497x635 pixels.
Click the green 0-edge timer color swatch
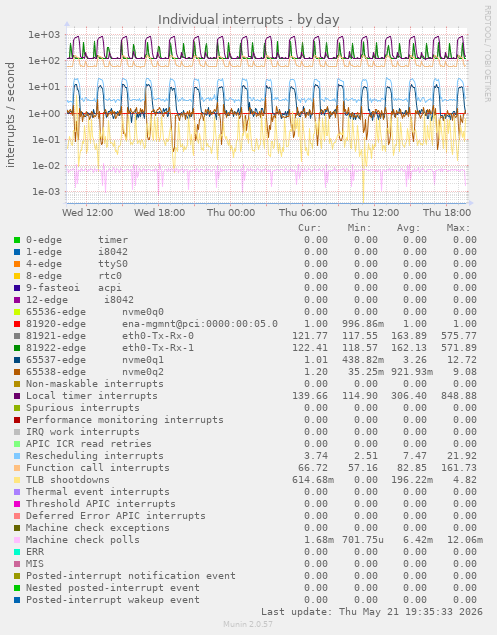[x=17, y=240]
